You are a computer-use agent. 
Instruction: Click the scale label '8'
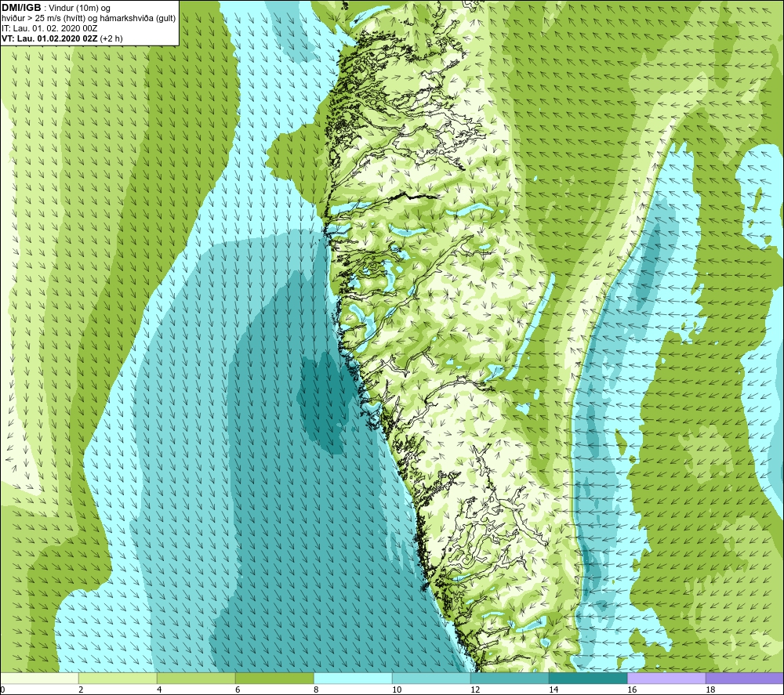coord(316,690)
